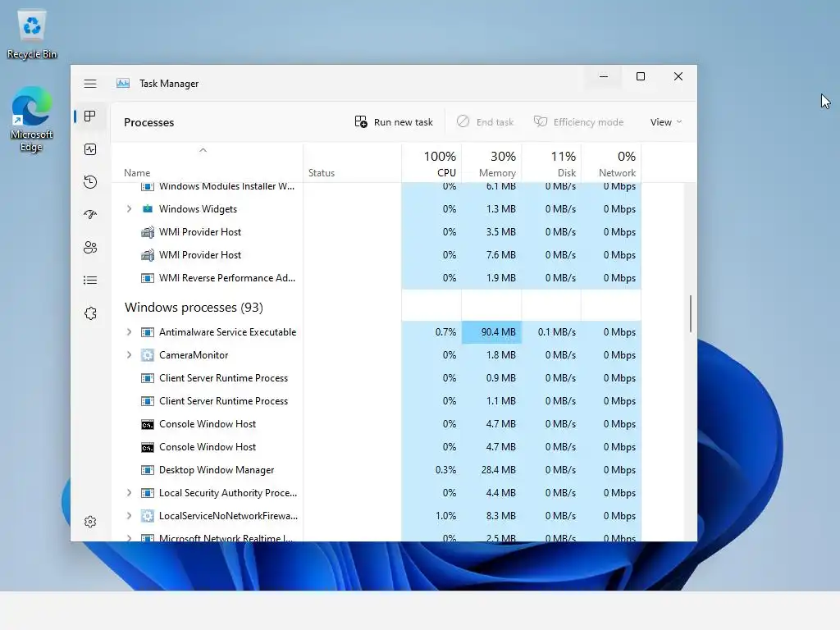Click the 90.4 MB memory cell

click(492, 332)
